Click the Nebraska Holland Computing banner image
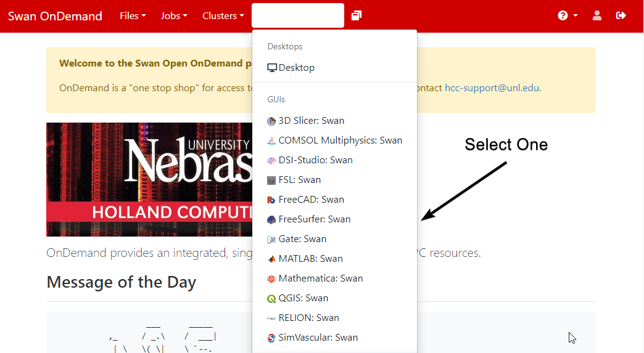The width and height of the screenshot is (644, 353). [x=149, y=179]
